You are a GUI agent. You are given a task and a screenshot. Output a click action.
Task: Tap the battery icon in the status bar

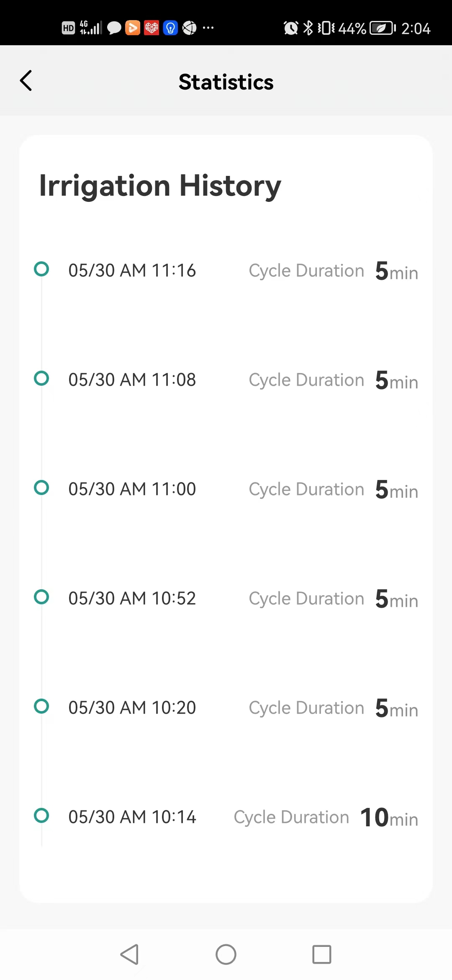point(383,28)
